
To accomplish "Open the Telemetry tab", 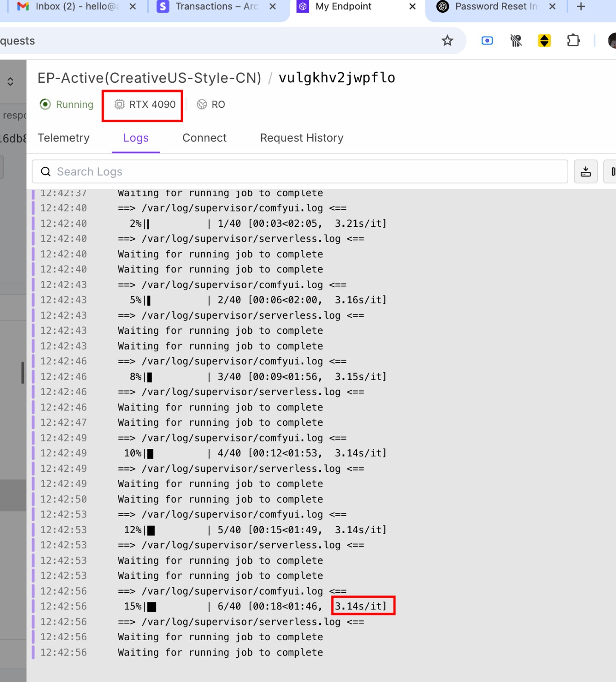I will pyautogui.click(x=63, y=138).
